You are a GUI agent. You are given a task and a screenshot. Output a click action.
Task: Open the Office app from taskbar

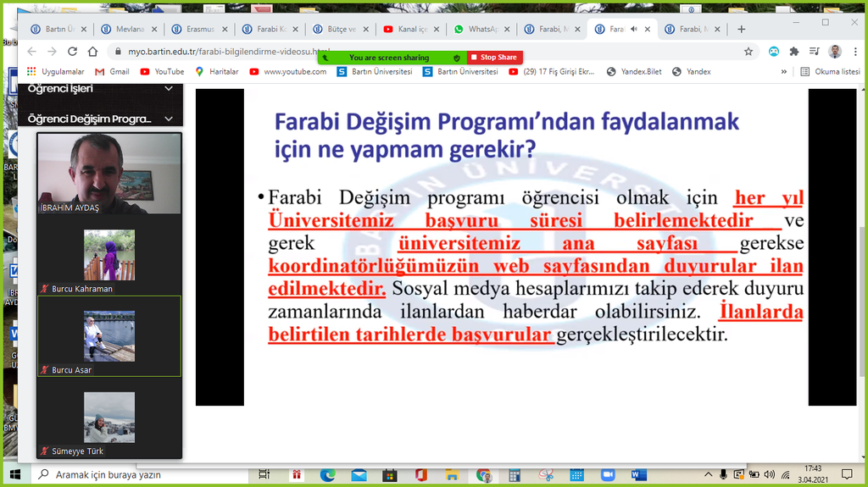tap(420, 475)
